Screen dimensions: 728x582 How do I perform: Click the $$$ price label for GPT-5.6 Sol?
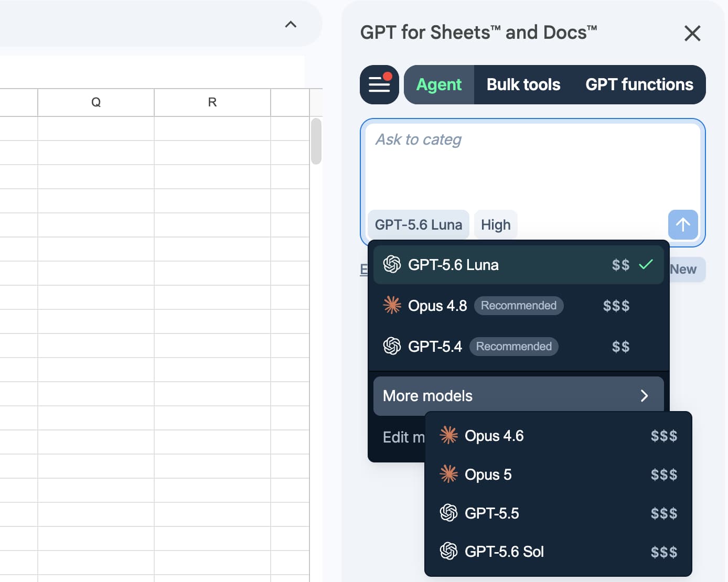pyautogui.click(x=664, y=552)
